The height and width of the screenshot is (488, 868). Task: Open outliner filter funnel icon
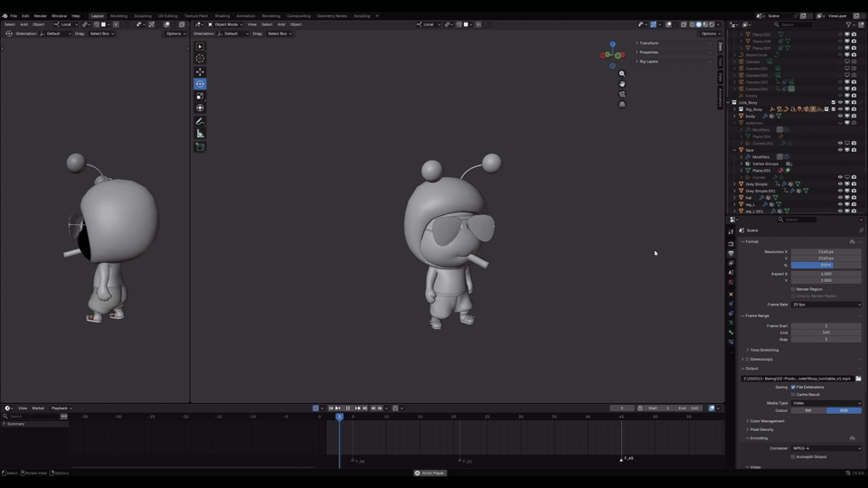pos(848,24)
